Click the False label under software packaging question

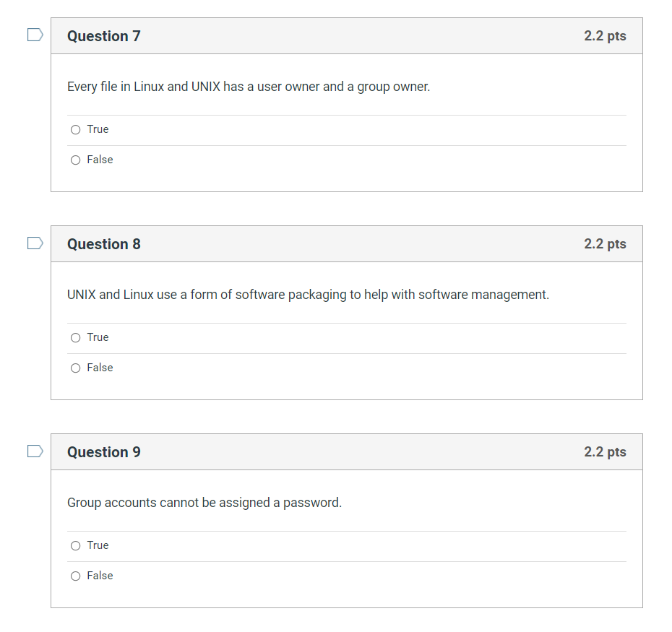point(100,368)
